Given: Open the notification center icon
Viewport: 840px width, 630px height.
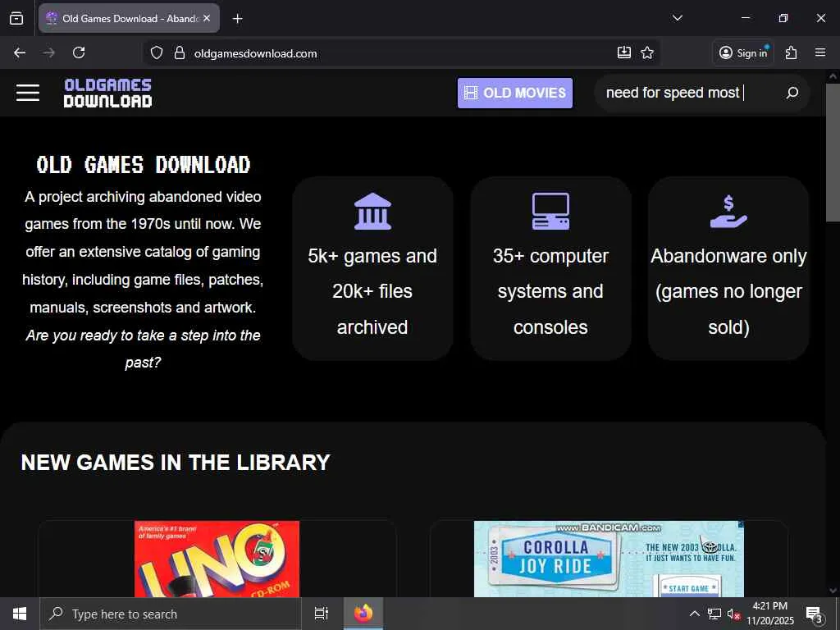Looking at the screenshot, I should click(x=815, y=614).
